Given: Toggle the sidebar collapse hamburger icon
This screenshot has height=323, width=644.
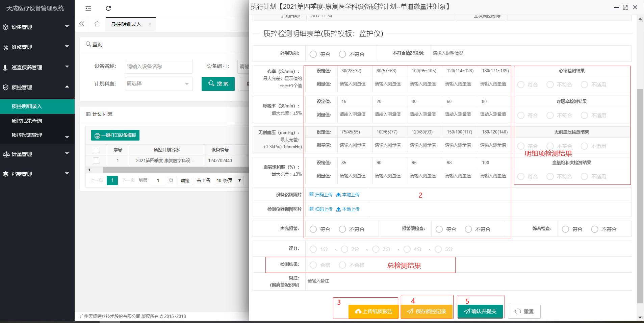Looking at the screenshot, I should pyautogui.click(x=88, y=8).
